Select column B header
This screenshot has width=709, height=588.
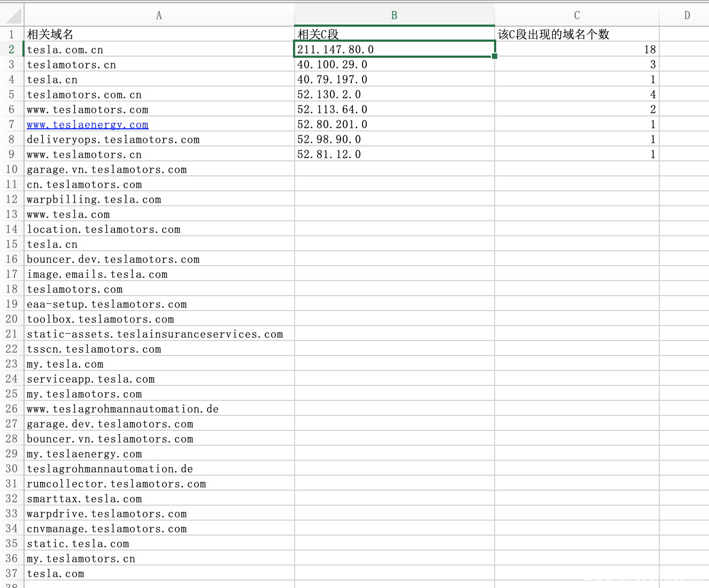[x=394, y=16]
